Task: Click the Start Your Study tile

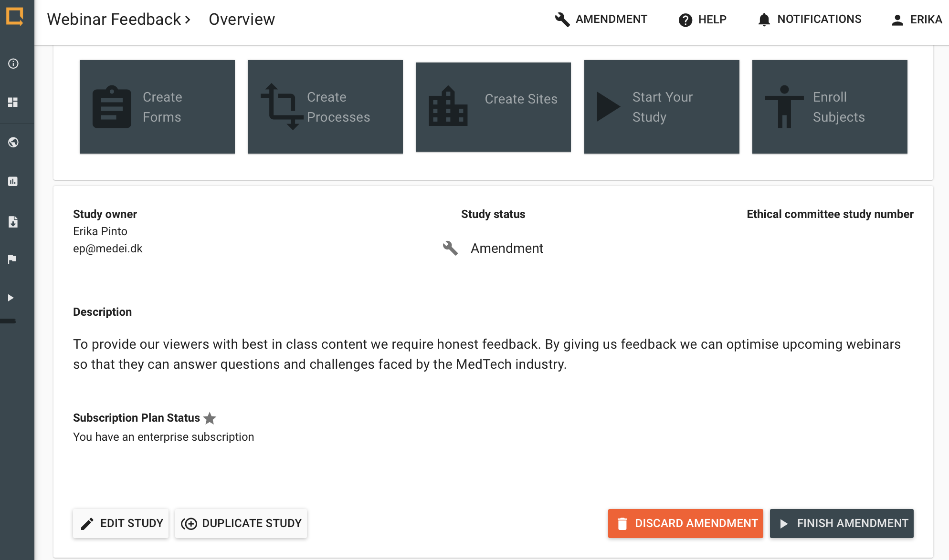Action: pos(662,107)
